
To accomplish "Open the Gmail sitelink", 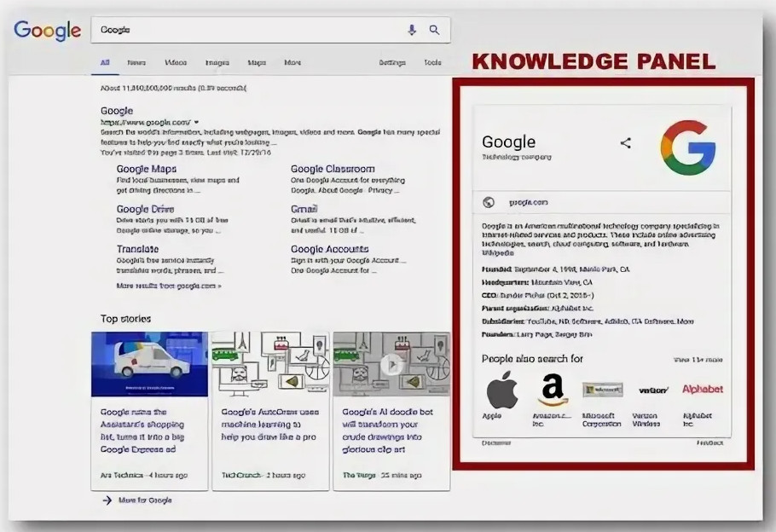I will point(304,210).
